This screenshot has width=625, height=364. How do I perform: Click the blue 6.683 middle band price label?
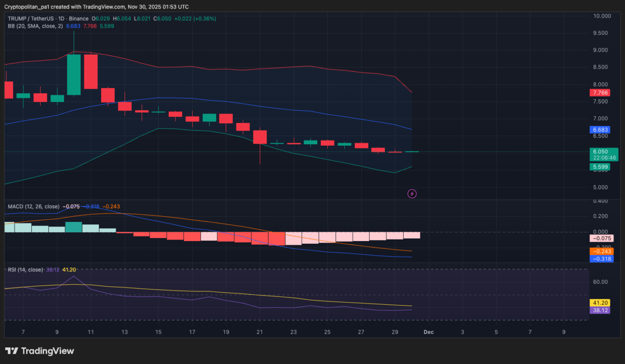pyautogui.click(x=599, y=130)
